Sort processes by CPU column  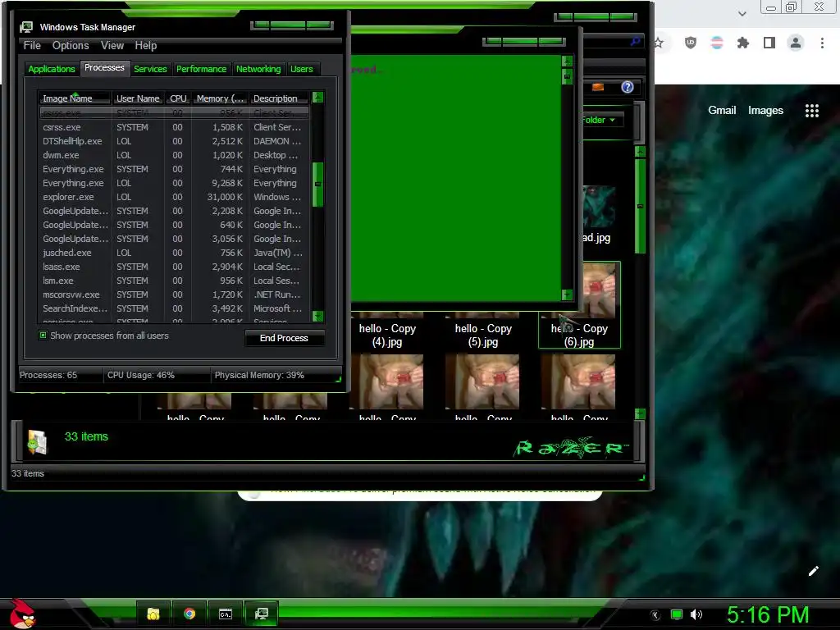178,98
